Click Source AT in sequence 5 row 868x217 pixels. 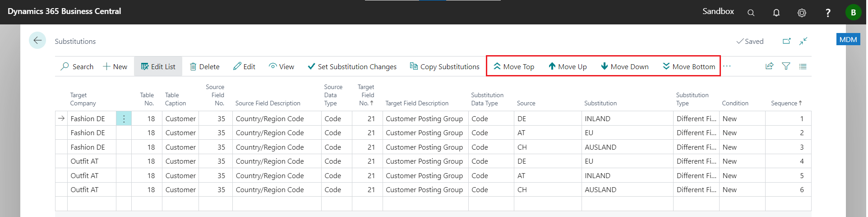548,175
